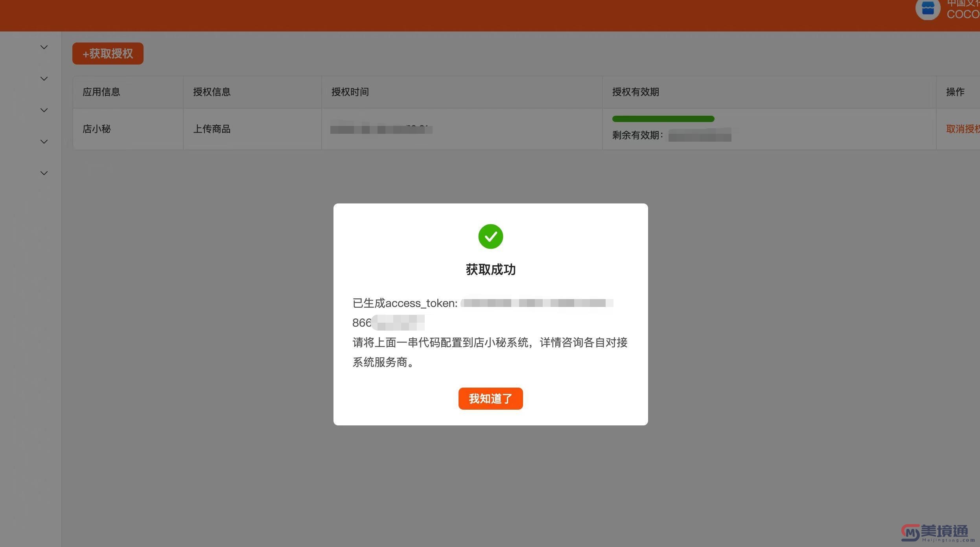Click the +获取授权 button

pyautogui.click(x=108, y=54)
